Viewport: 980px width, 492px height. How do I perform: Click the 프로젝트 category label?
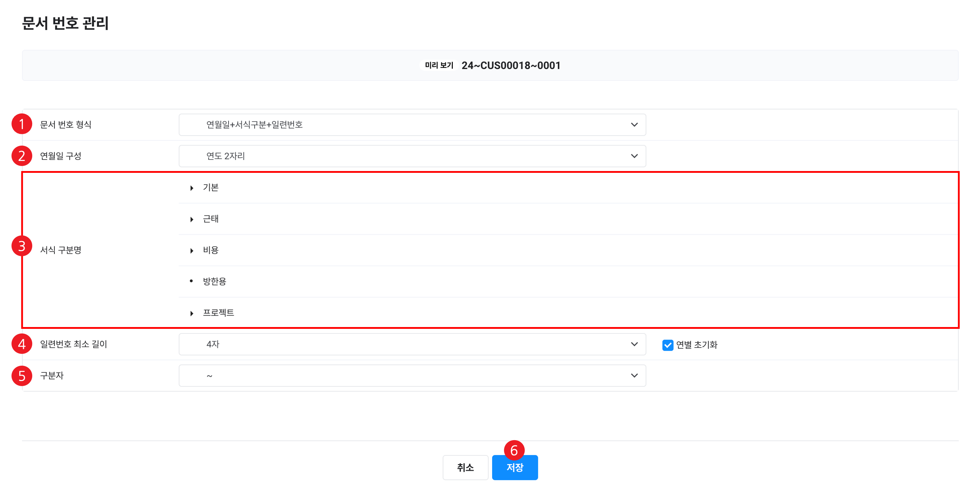(x=219, y=312)
